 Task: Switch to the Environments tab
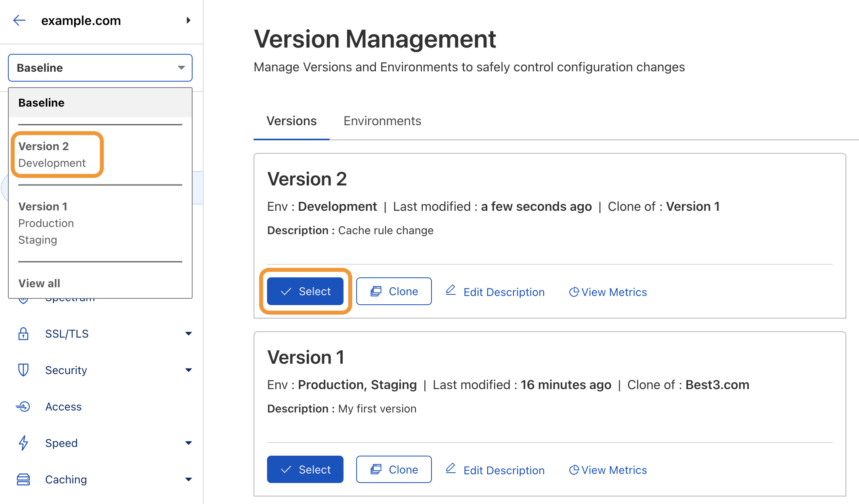[382, 121]
